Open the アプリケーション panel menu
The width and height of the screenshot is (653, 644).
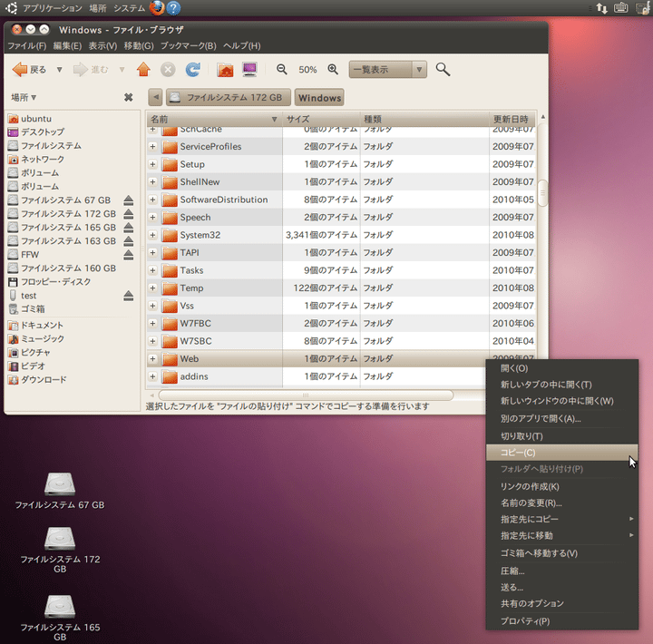53,8
